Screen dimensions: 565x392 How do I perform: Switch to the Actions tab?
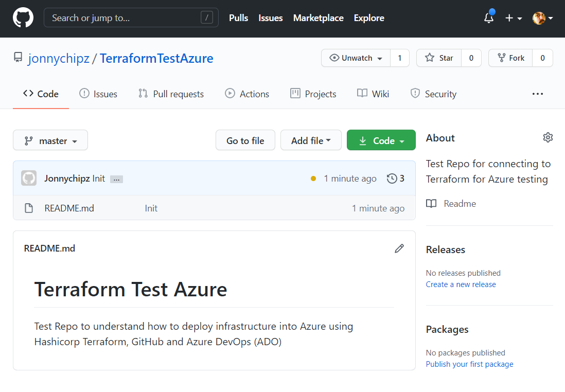(x=247, y=94)
